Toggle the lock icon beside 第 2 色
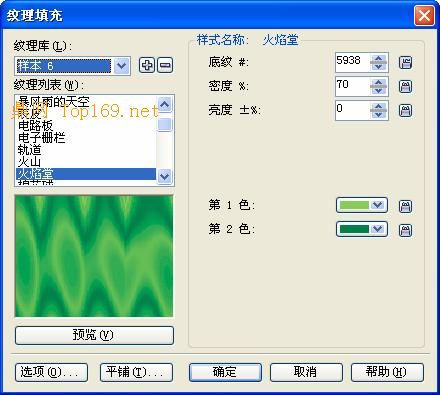The width and height of the screenshot is (440, 395). point(405,230)
